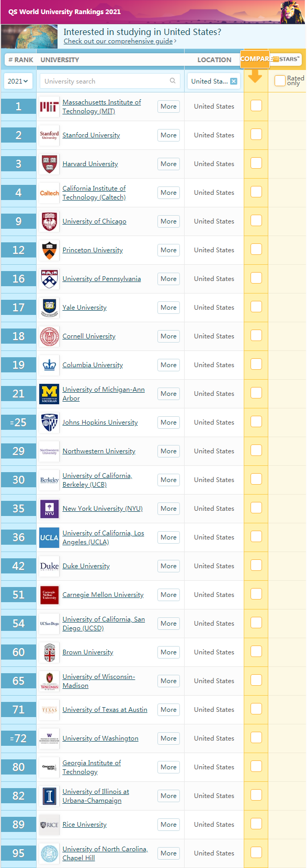Remove the United States location filter
This screenshot has height=868, width=307.
click(234, 81)
